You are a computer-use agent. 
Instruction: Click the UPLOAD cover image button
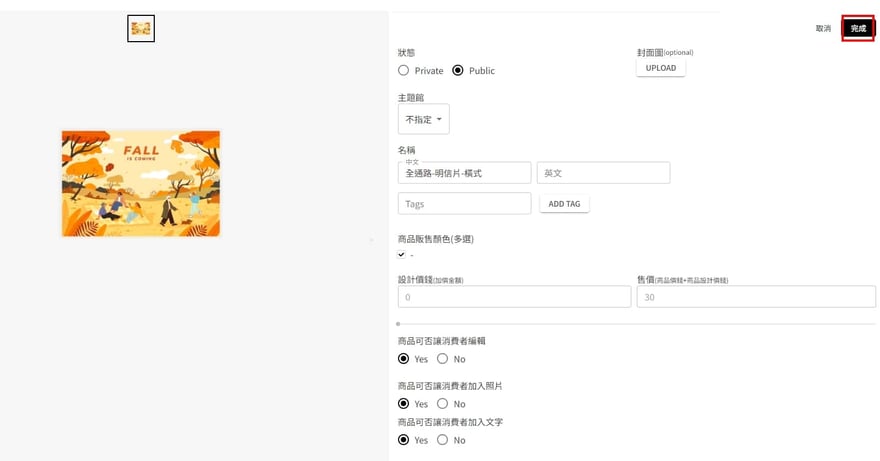click(661, 68)
